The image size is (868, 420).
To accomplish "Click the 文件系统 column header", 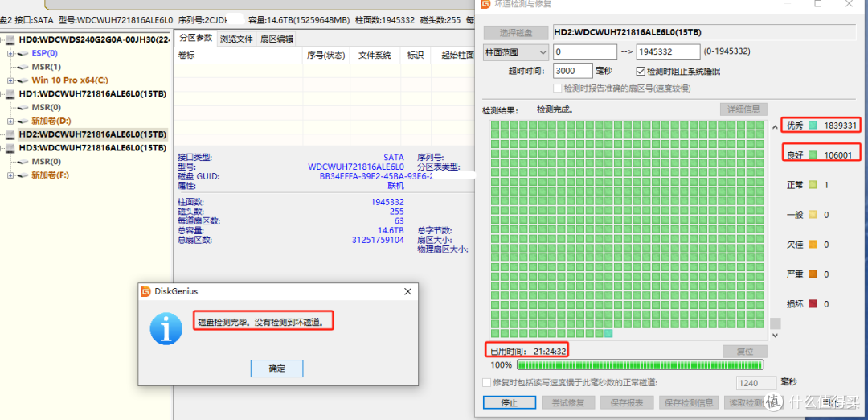I will (375, 56).
